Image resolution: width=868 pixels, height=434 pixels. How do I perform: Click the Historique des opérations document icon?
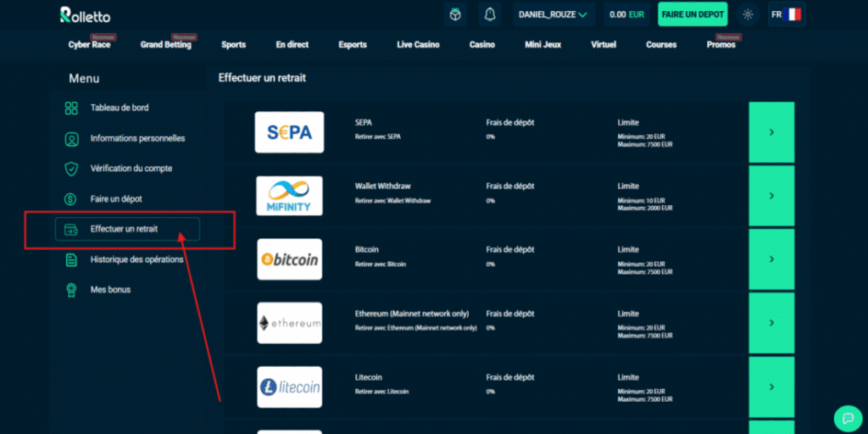(71, 259)
